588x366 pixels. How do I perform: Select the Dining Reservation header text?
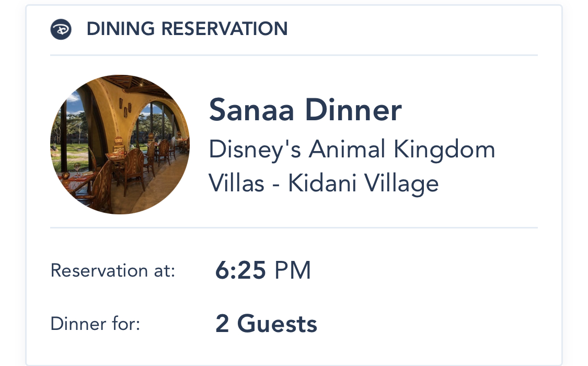pyautogui.click(x=187, y=29)
